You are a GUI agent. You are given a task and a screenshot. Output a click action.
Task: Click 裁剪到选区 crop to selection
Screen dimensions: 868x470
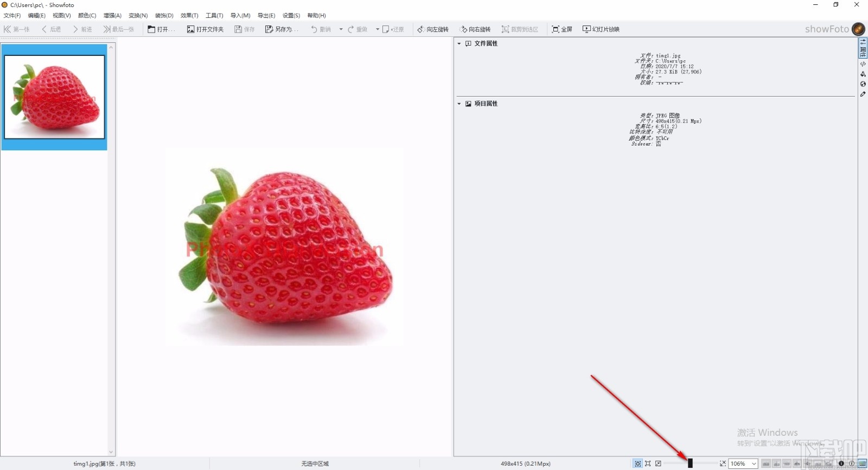pyautogui.click(x=520, y=29)
